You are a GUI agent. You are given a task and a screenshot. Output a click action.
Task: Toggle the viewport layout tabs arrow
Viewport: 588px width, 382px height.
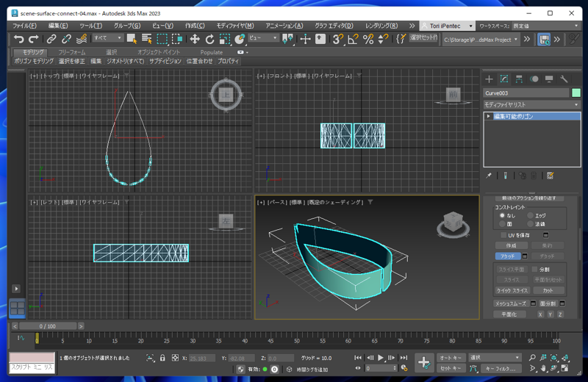tap(16, 289)
